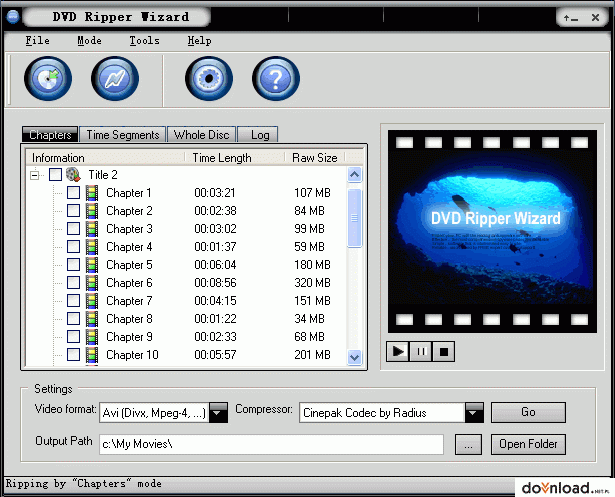Check the Chapter 2 checkbox
615x497 pixels.
click(73, 211)
